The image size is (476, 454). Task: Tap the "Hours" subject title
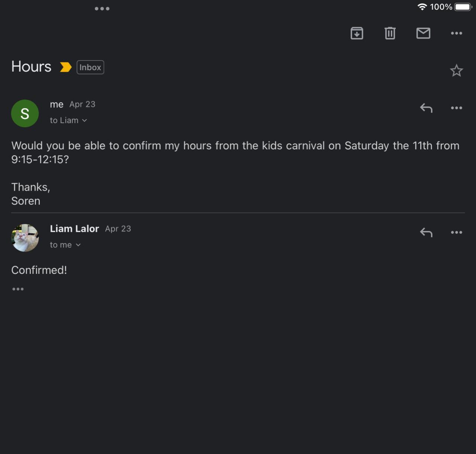(x=31, y=67)
